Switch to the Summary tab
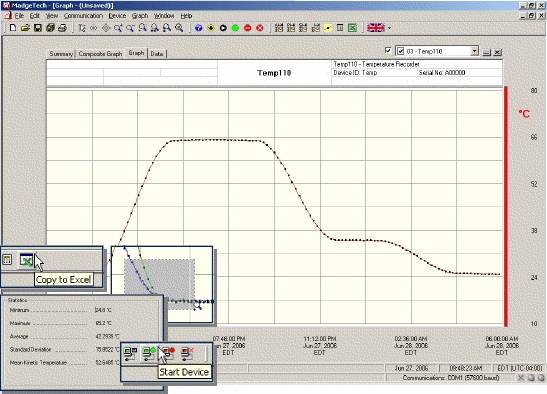The image size is (547, 394). (x=61, y=54)
